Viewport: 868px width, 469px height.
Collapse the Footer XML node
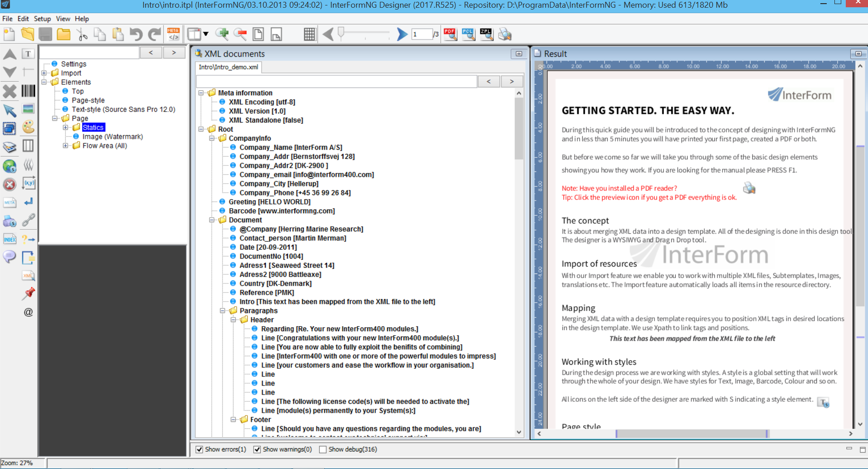(234, 420)
